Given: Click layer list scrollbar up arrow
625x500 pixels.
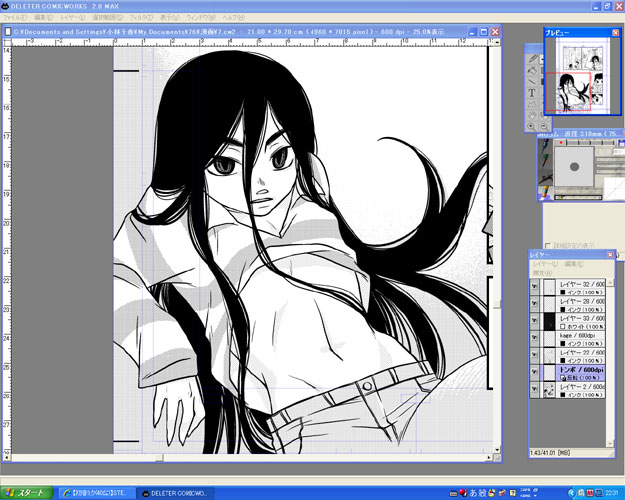Looking at the screenshot, I should pos(609,282).
